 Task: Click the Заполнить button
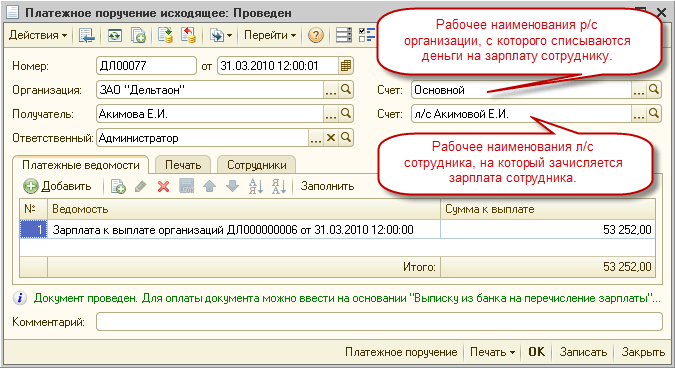tap(327, 186)
